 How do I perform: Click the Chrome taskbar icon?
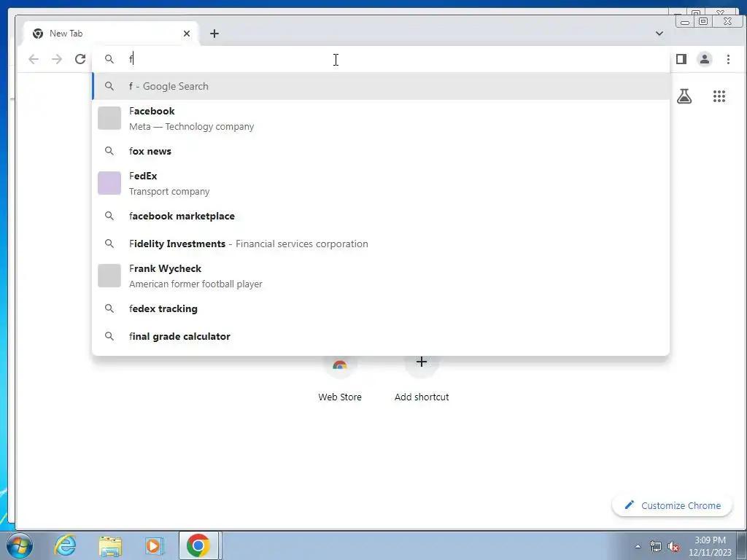click(x=198, y=545)
